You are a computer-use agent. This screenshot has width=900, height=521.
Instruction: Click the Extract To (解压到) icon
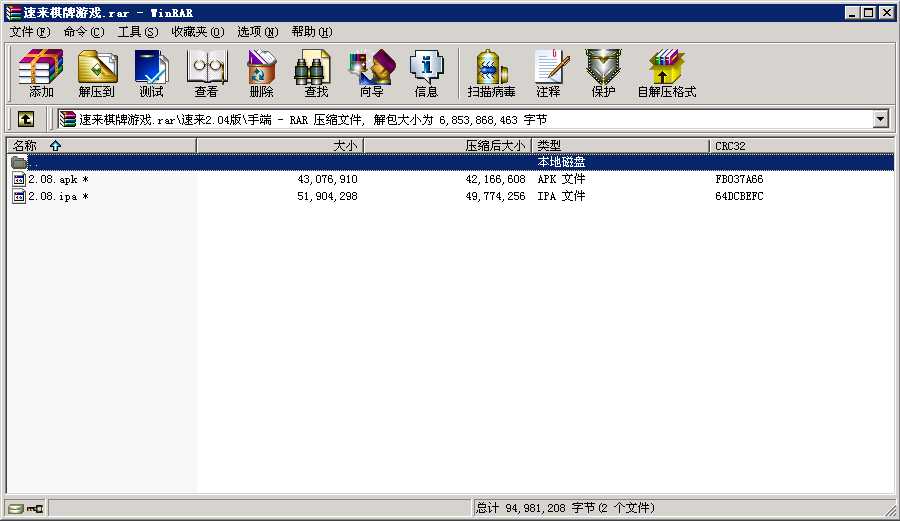point(96,73)
